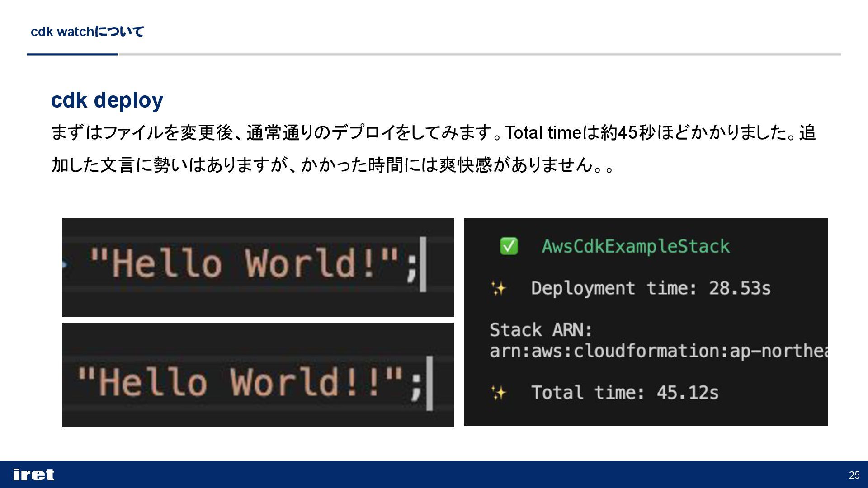Click the "Hello World!" code screenshot

tap(258, 267)
